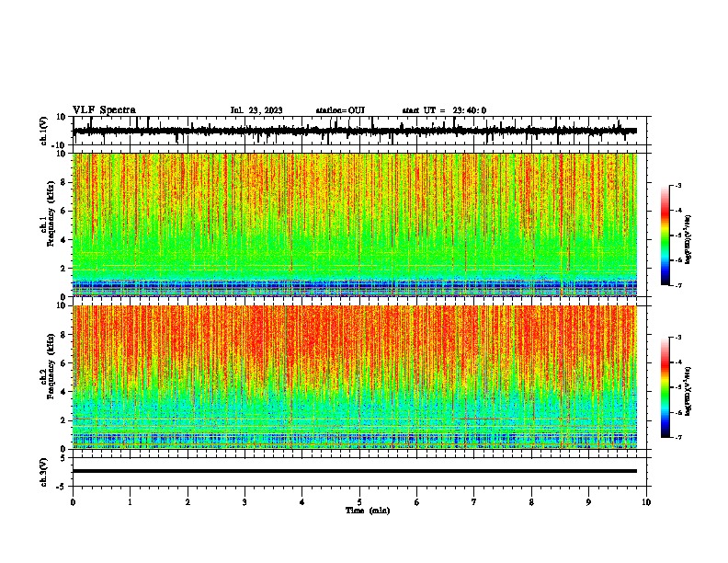Viewport: 728px width, 563px height.
Task: Click the ch.1 colorbar log(PSD) label
Action: tap(688, 240)
